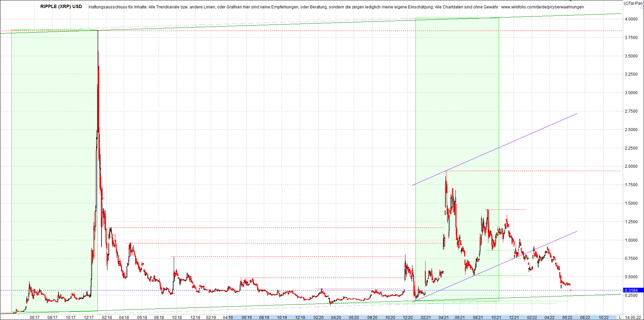Click the 3.7500 price axis label
The width and height of the screenshot is (644, 320).
[631, 38]
